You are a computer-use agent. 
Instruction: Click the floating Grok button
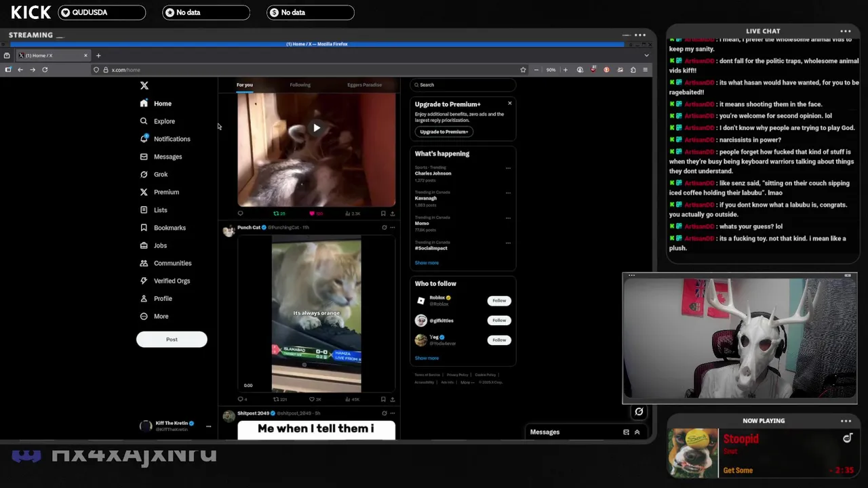pyautogui.click(x=639, y=411)
